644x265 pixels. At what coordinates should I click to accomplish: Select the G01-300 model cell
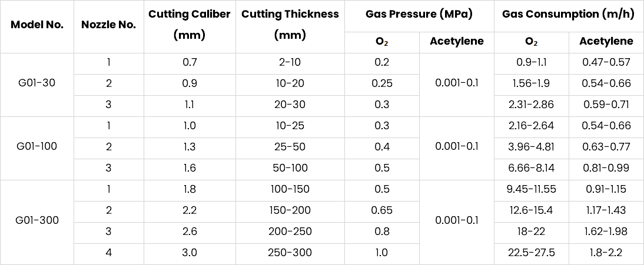pyautogui.click(x=37, y=221)
